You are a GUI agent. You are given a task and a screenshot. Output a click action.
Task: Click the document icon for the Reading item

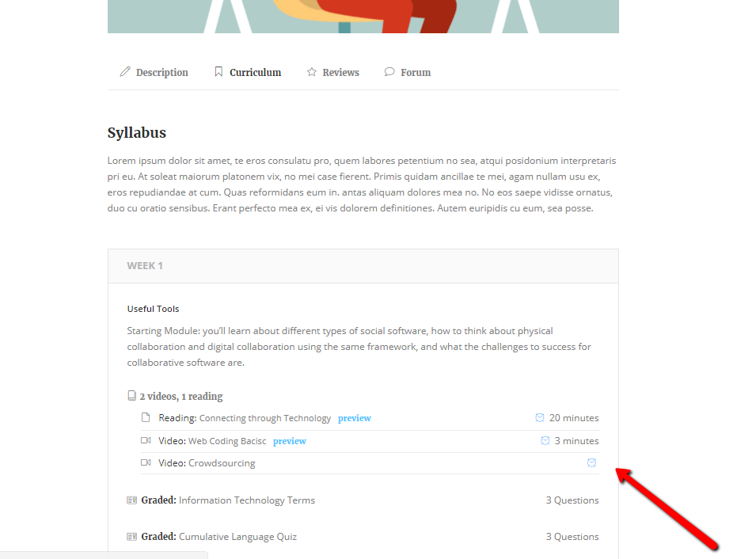point(146,418)
